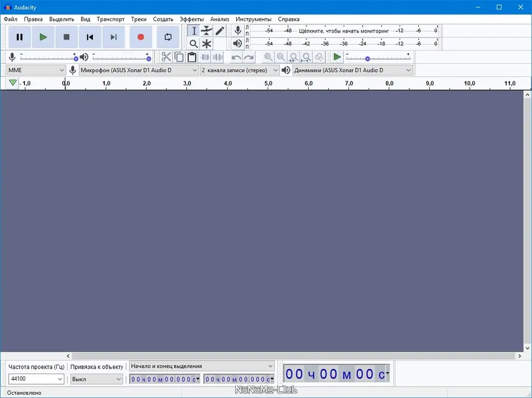Click the meter to start monitoring
Image resolution: width=532 pixels, height=398 pixels.
[344, 31]
